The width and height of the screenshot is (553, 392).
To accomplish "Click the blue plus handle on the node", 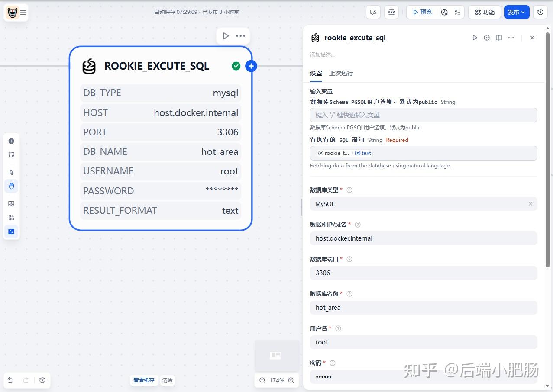I will (251, 66).
